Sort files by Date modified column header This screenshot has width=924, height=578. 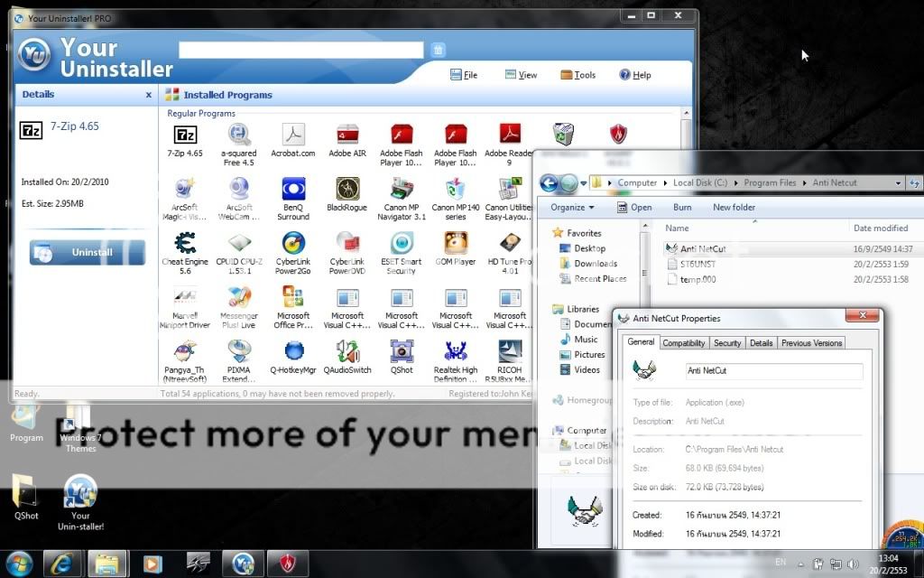coord(882,228)
